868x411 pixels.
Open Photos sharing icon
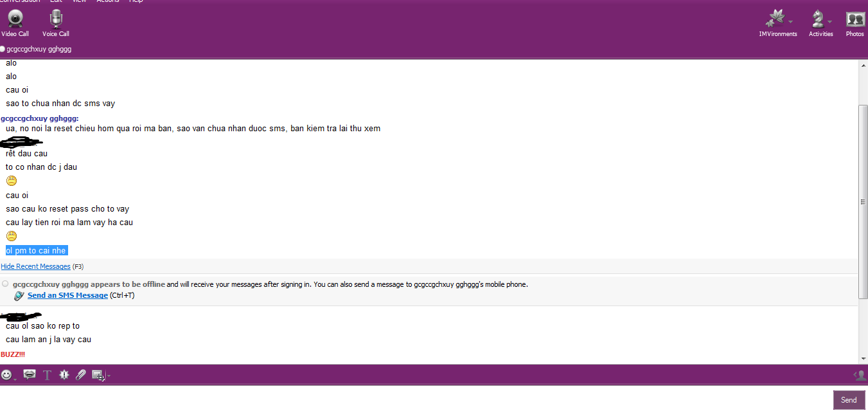click(x=855, y=19)
